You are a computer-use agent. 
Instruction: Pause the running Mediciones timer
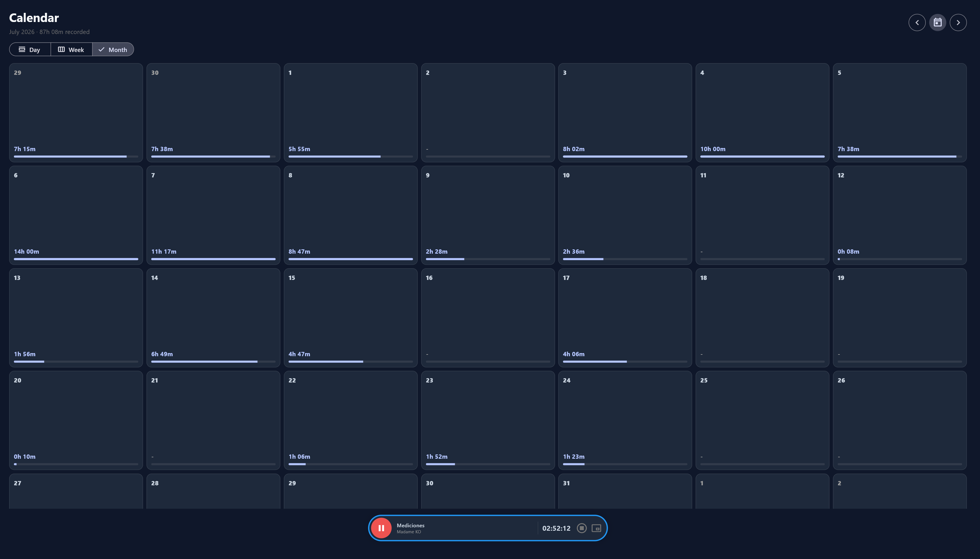381,528
